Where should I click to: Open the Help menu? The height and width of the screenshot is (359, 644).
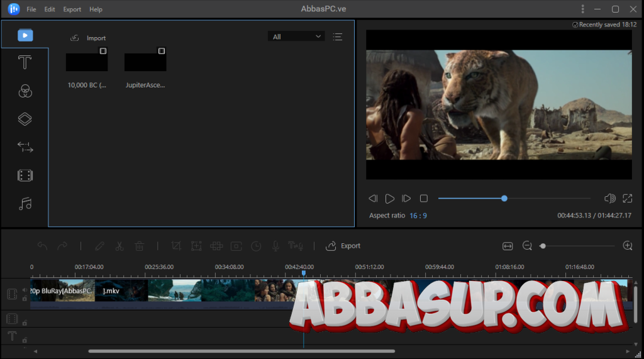(x=96, y=9)
